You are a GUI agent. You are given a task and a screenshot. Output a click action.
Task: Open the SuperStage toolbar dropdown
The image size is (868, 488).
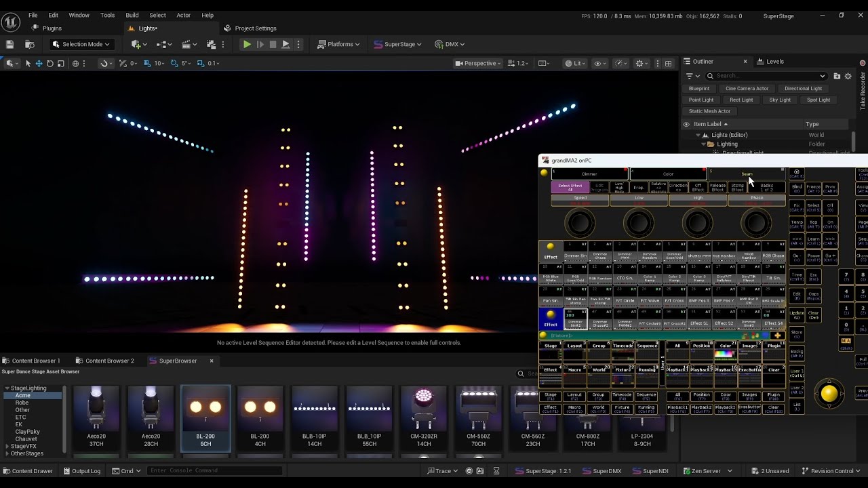[x=397, y=44]
